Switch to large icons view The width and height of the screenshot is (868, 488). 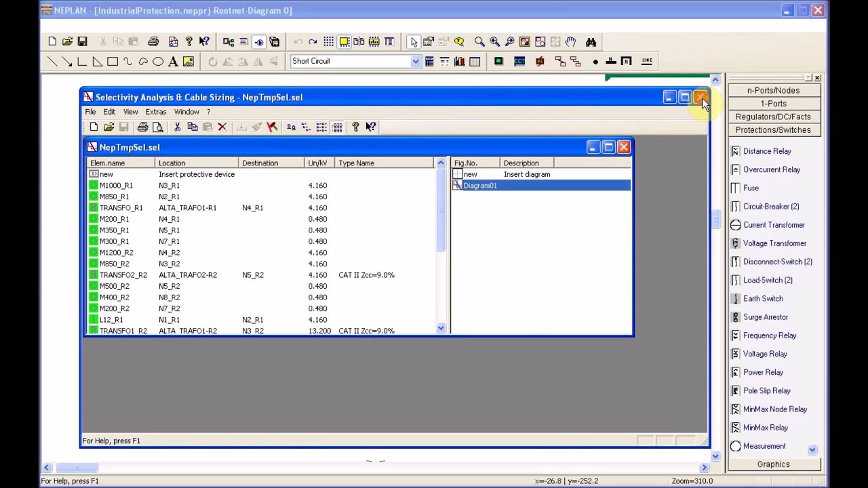click(291, 127)
